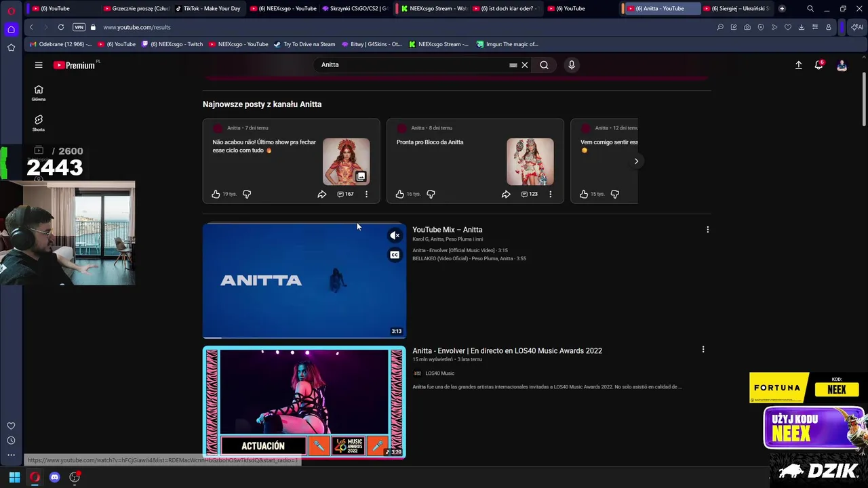This screenshot has width=868, height=488.
Task: Go back in browser history
Action: (31, 27)
